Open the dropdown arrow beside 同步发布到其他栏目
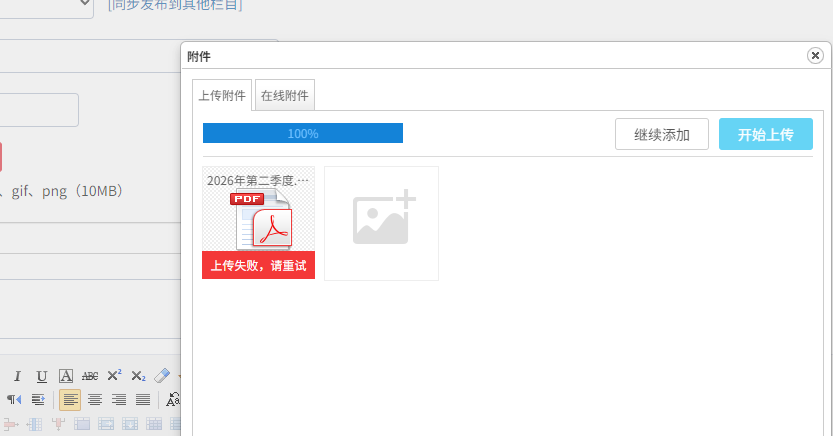This screenshot has height=436, width=833. point(85,3)
